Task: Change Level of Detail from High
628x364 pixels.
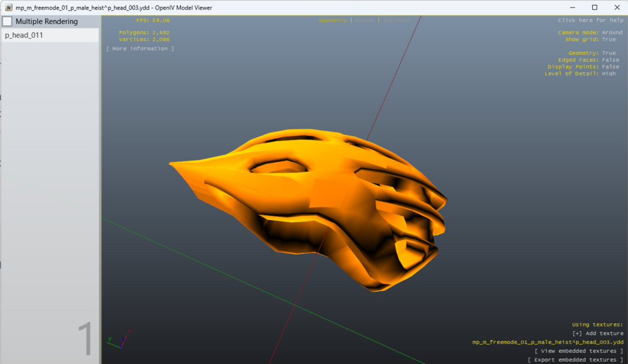Action: (x=609, y=74)
